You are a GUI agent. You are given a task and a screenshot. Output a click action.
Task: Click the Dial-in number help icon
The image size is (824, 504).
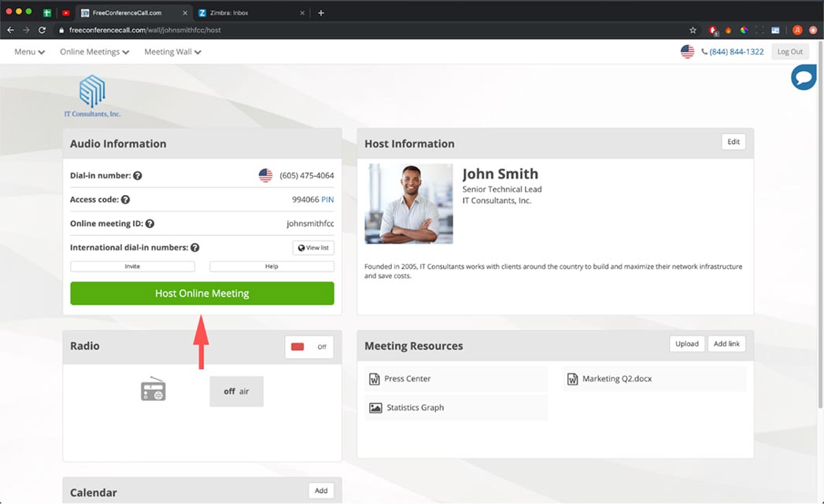138,176
